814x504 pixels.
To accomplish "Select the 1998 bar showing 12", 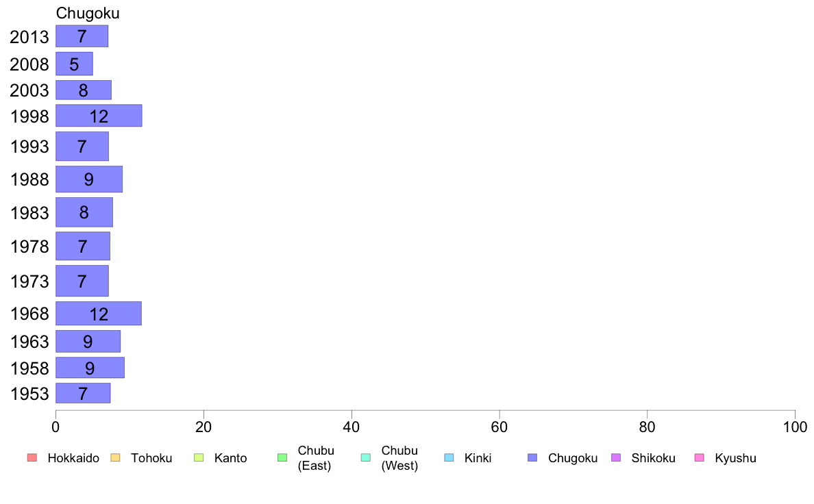I will [x=99, y=115].
